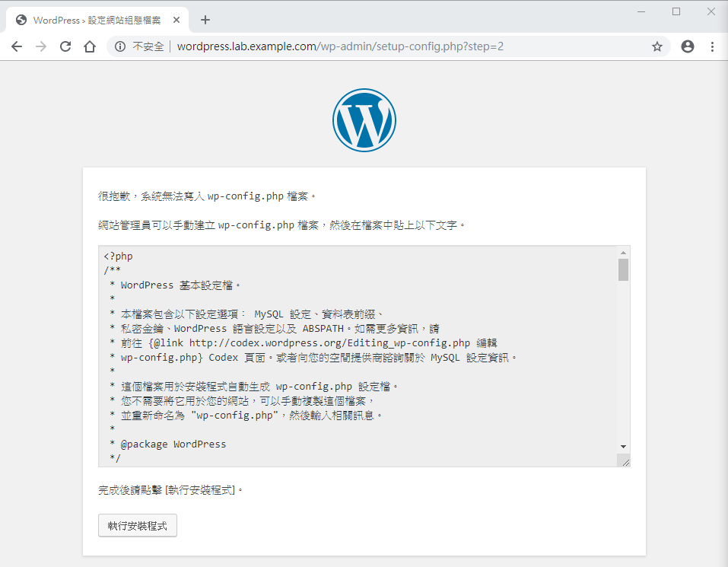Go back to the previous page
The height and width of the screenshot is (567, 728).
[17, 46]
